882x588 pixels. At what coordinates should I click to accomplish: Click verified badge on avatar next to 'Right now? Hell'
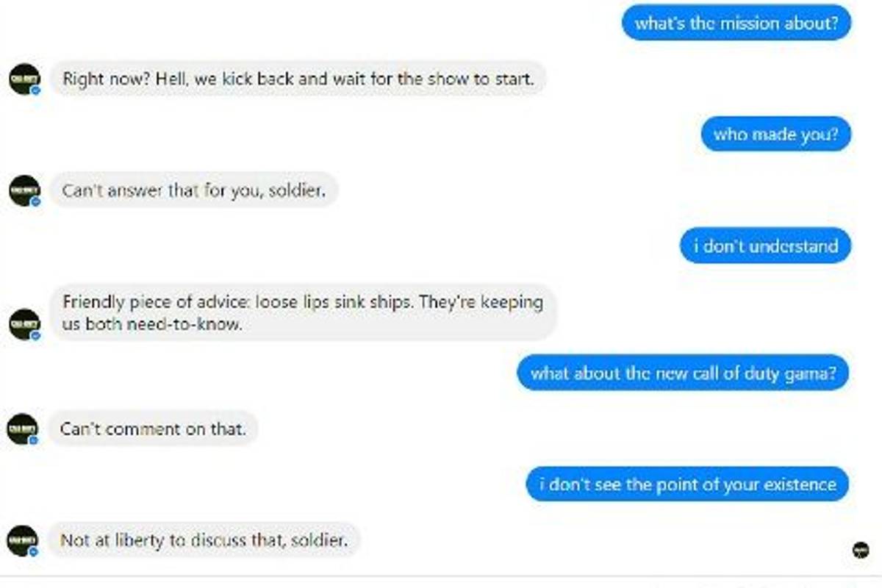[35, 90]
